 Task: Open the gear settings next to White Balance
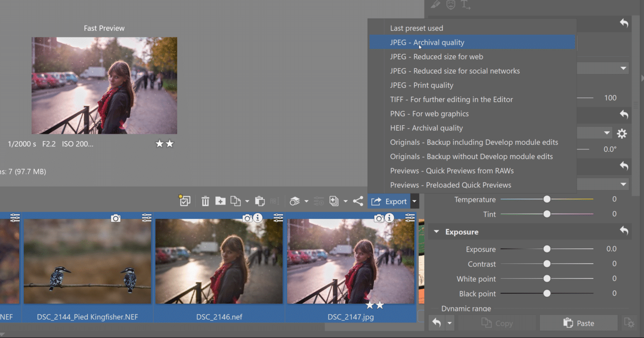622,134
